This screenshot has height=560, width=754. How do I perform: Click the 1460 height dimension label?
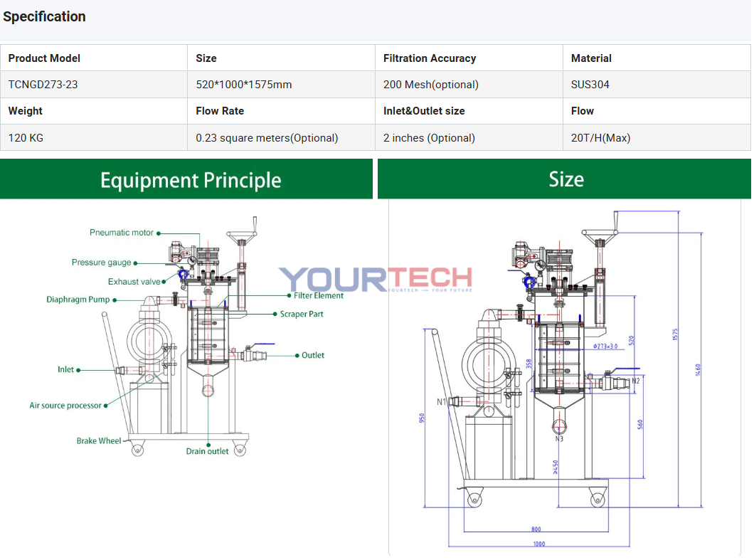[x=698, y=369]
